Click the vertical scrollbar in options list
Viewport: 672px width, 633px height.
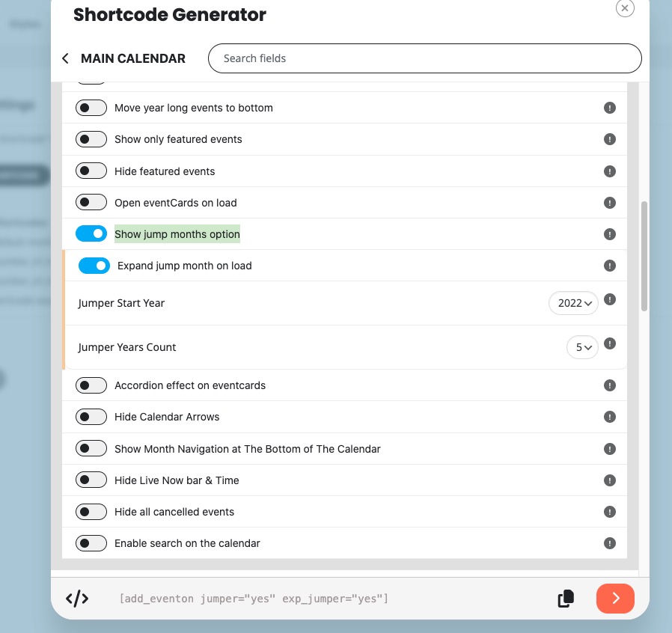pyautogui.click(x=644, y=256)
